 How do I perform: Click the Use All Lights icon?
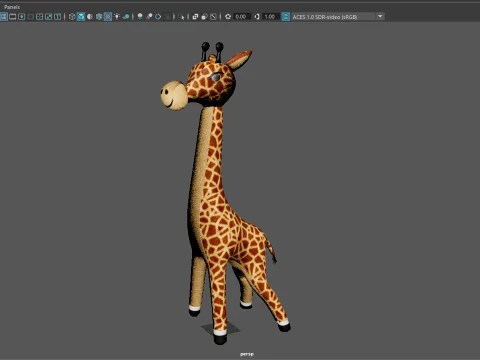click(117, 16)
